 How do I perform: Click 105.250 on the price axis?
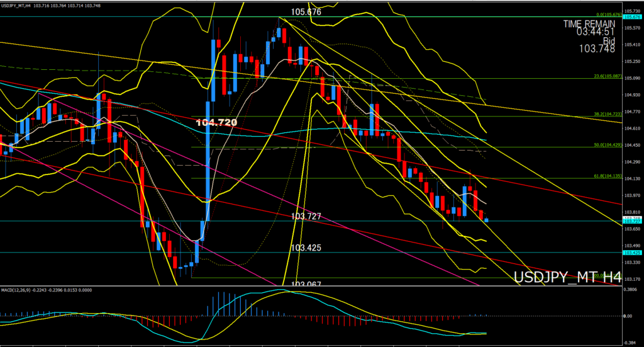[x=632, y=61]
